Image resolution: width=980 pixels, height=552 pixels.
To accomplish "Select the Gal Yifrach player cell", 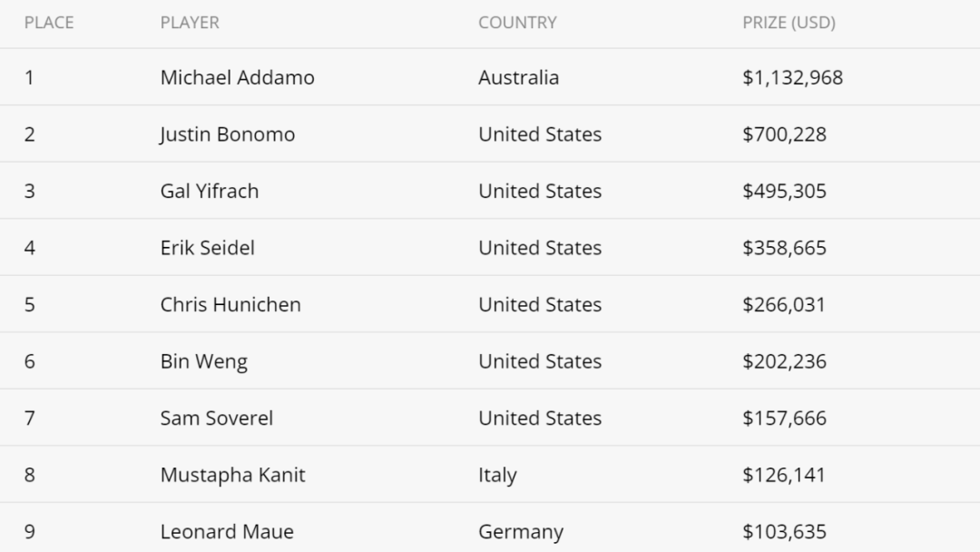I will coord(209,192).
